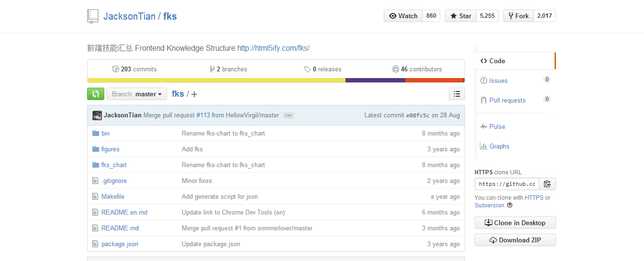The image size is (644, 261).
Task: Open the Pull requests tab
Action: coord(515,100)
